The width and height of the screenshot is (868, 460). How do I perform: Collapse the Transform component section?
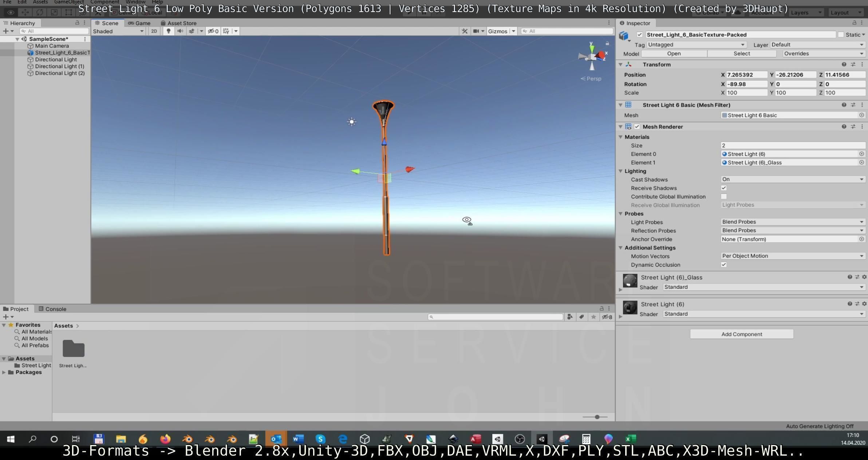coord(620,64)
